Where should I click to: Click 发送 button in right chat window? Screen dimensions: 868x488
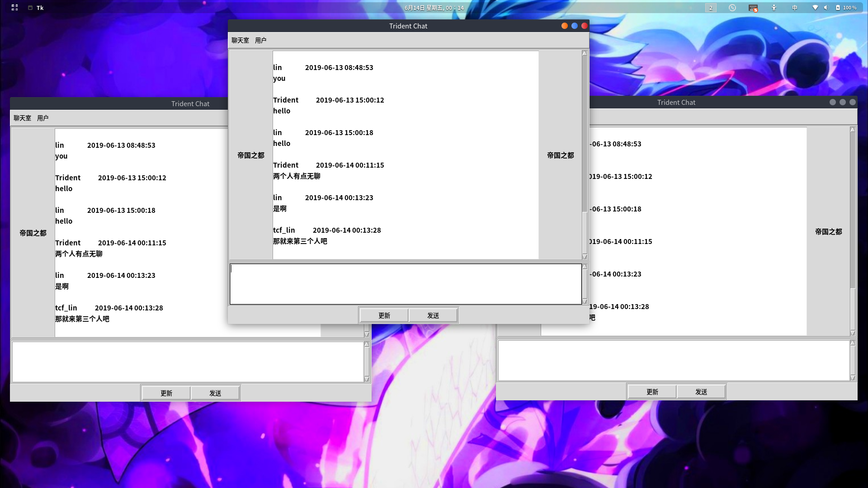pyautogui.click(x=701, y=392)
